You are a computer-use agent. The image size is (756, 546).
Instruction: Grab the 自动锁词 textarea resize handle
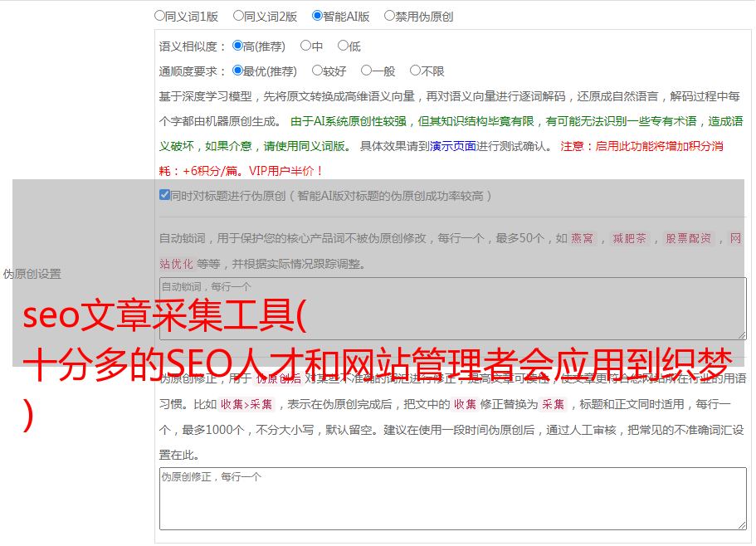click(742, 335)
